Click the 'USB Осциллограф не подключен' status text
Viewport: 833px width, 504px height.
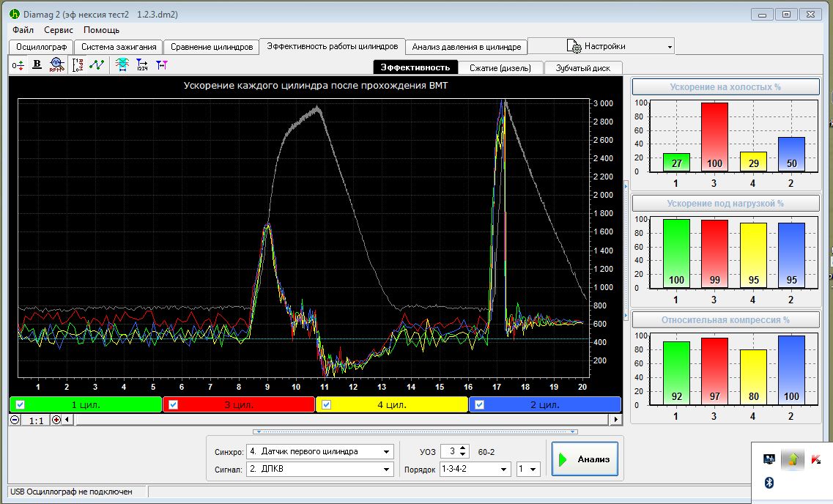pyautogui.click(x=71, y=492)
